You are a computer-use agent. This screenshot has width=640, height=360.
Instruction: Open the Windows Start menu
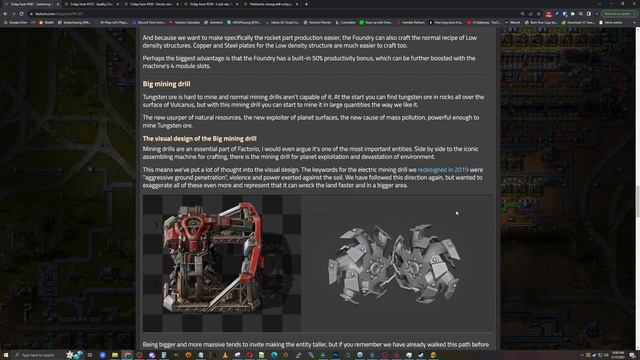click(x=5, y=355)
